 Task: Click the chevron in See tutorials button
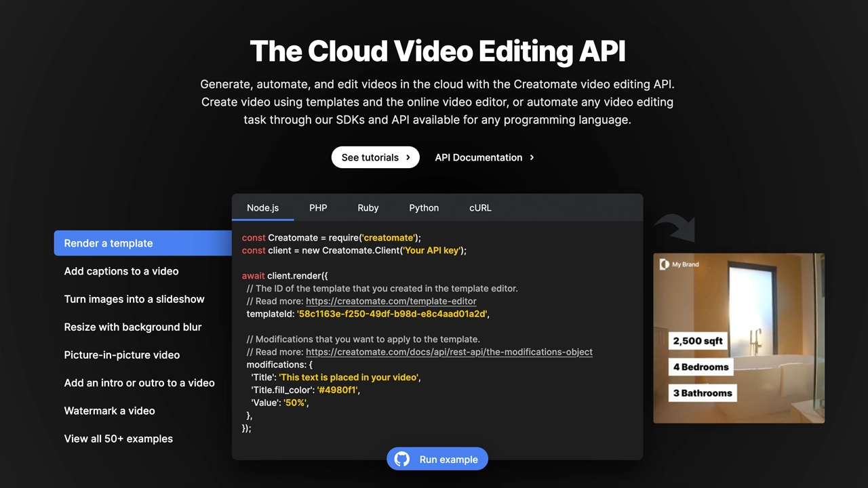pyautogui.click(x=408, y=157)
